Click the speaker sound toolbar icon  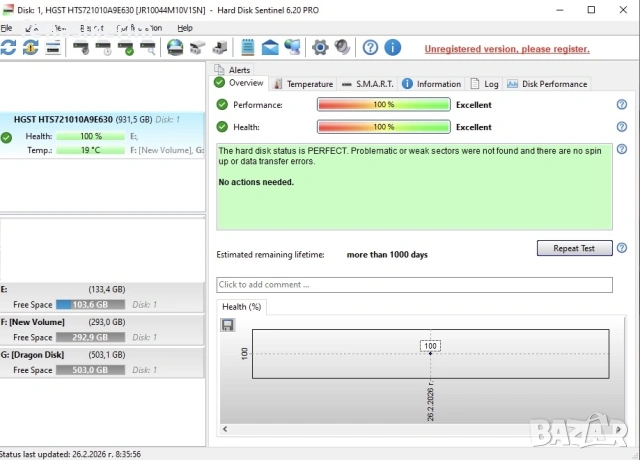343,47
